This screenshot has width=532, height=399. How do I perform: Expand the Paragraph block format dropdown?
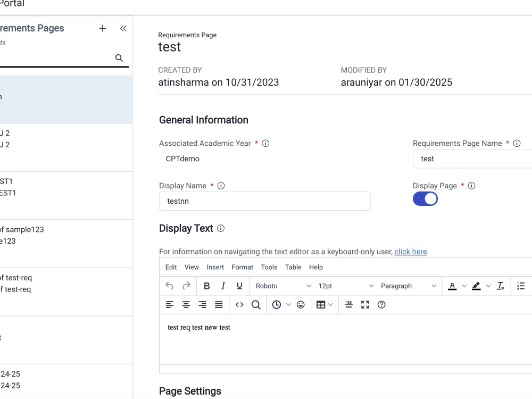pyautogui.click(x=409, y=286)
